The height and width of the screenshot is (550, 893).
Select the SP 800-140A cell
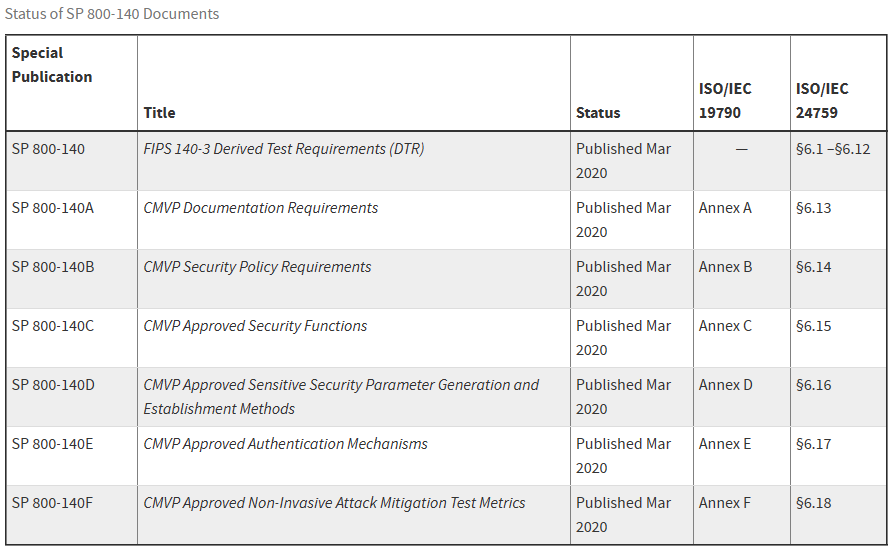click(52, 208)
